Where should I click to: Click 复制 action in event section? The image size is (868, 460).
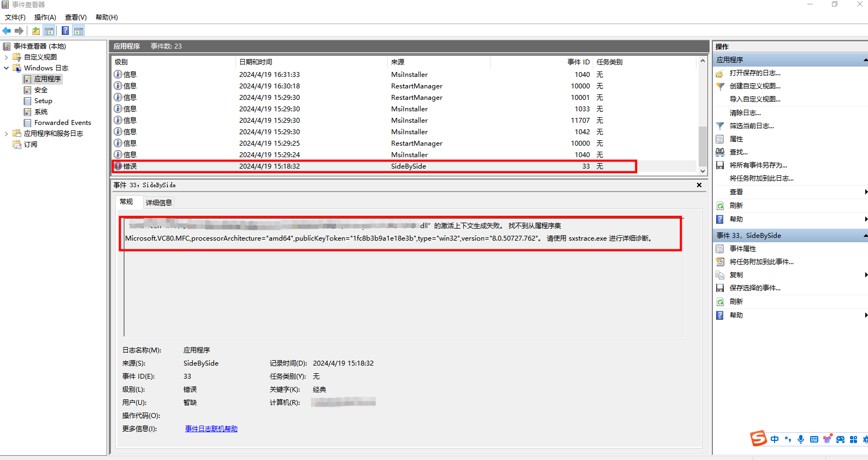click(x=736, y=274)
